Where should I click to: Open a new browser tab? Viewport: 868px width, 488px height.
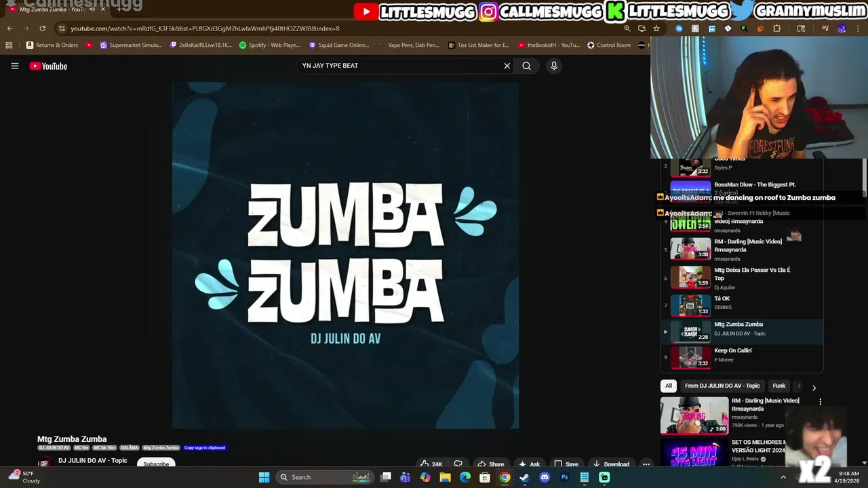pyautogui.click(x=119, y=9)
